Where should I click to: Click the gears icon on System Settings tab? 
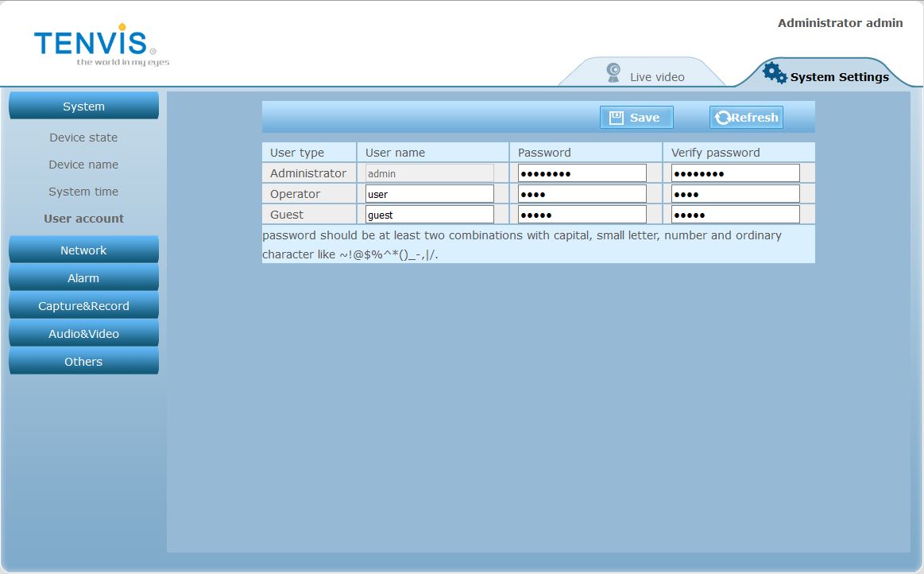(775, 72)
